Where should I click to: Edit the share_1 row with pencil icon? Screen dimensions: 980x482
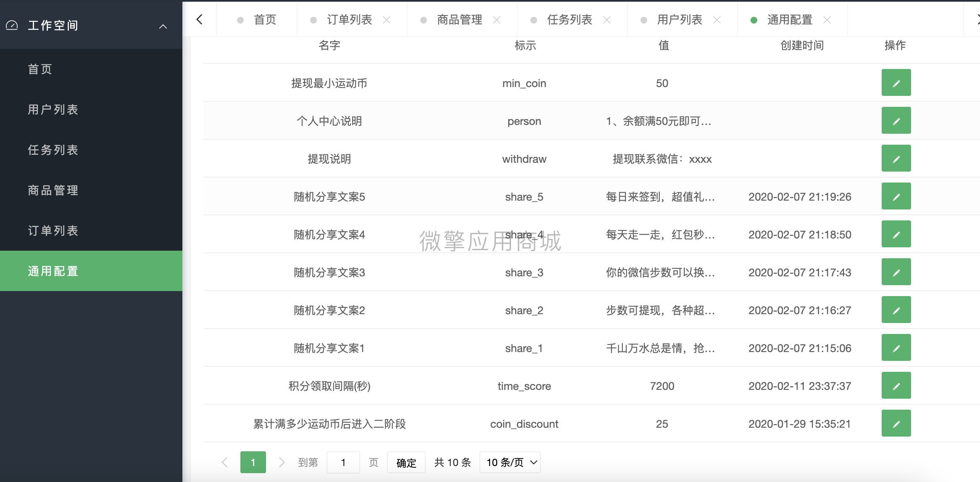[896, 347]
